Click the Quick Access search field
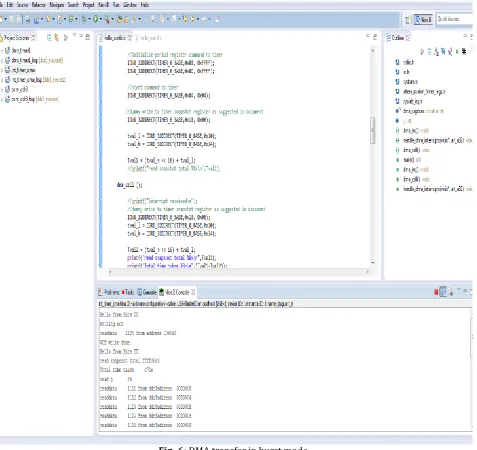Screen dimensions: 477x450 (455, 19)
